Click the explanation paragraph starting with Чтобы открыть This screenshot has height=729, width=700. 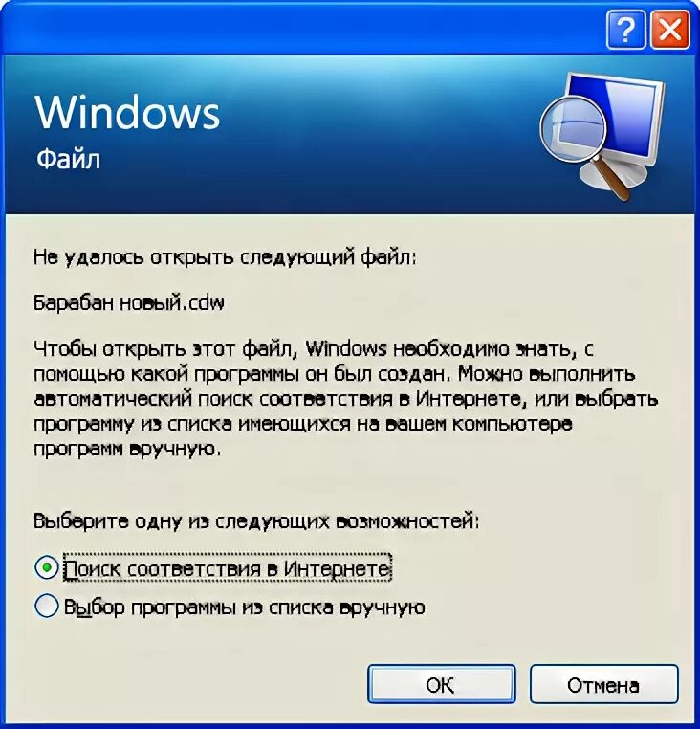point(345,399)
